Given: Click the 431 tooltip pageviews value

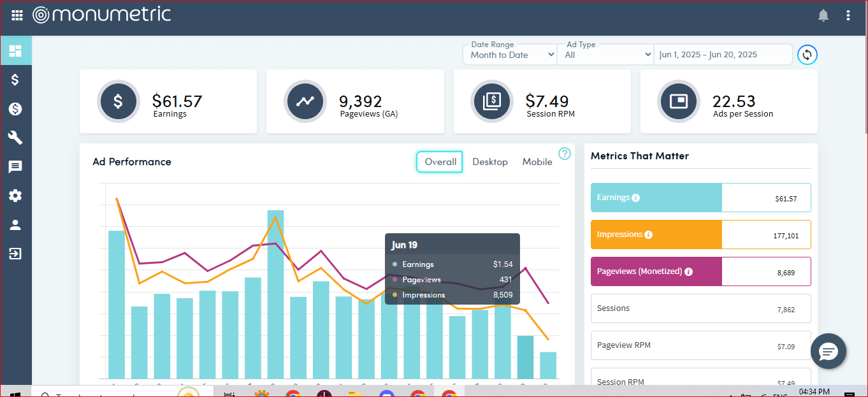Looking at the screenshot, I should point(506,280).
